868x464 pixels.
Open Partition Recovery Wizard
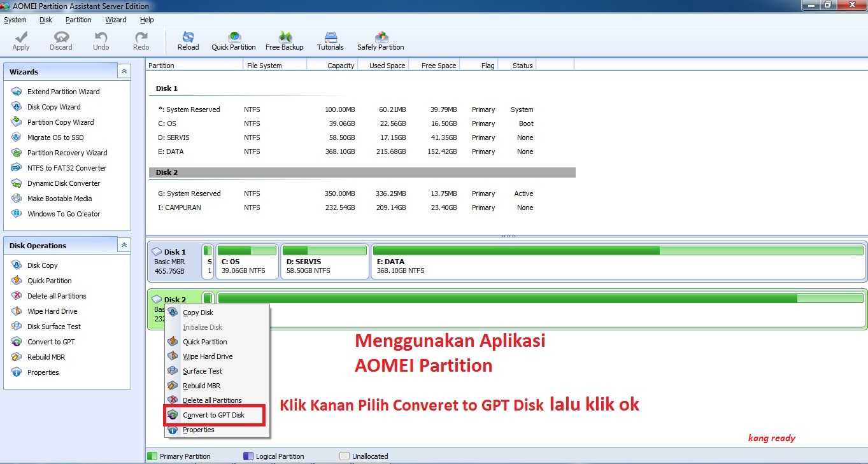pos(59,153)
